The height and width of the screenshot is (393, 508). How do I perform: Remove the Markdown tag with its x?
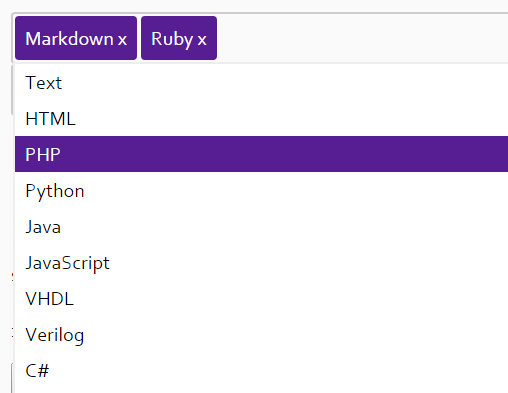(122, 39)
